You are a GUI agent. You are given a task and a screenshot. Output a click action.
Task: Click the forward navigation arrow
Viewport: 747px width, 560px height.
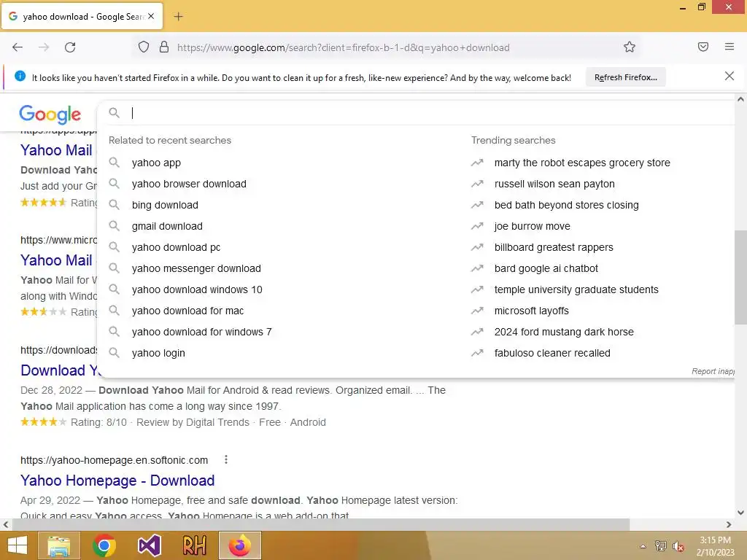point(44,47)
